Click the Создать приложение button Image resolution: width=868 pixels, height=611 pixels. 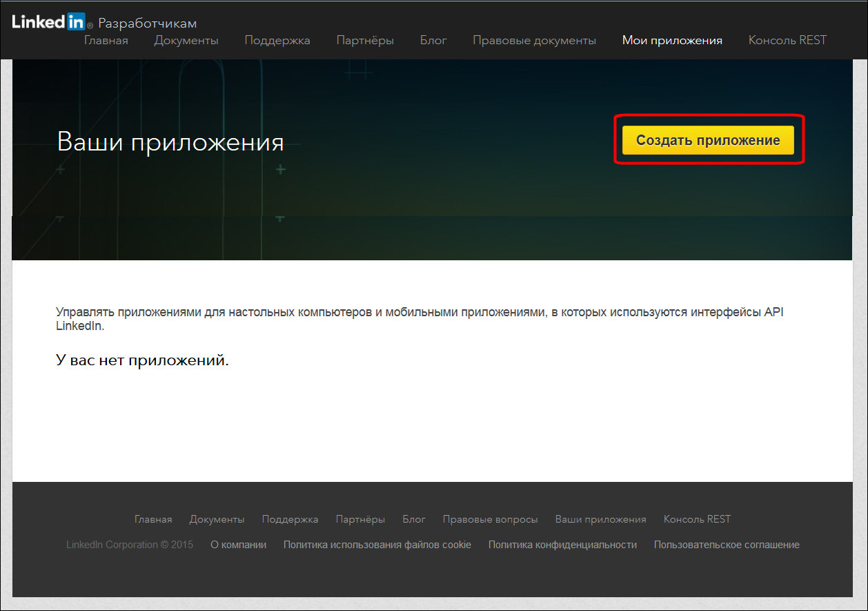[x=708, y=140]
